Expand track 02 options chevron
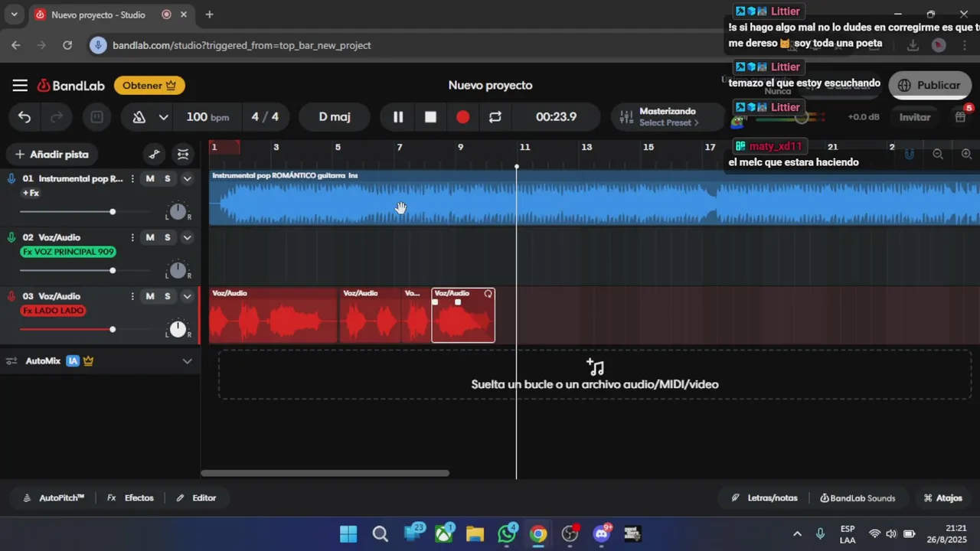 click(x=187, y=238)
